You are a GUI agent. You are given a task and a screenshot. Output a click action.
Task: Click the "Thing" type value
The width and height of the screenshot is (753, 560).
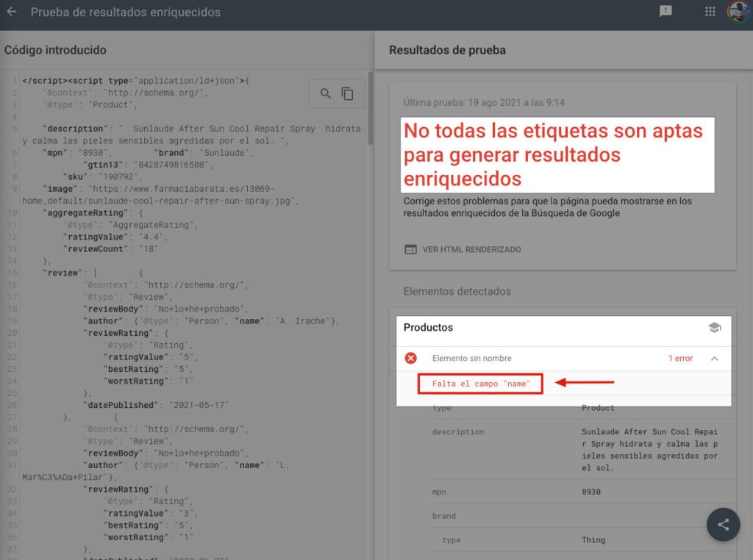tap(593, 540)
